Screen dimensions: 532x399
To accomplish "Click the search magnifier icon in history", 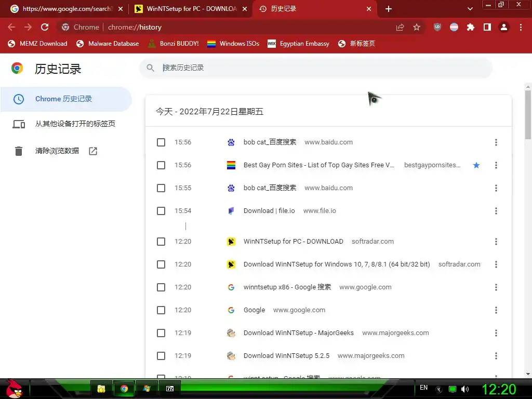I will pos(150,68).
